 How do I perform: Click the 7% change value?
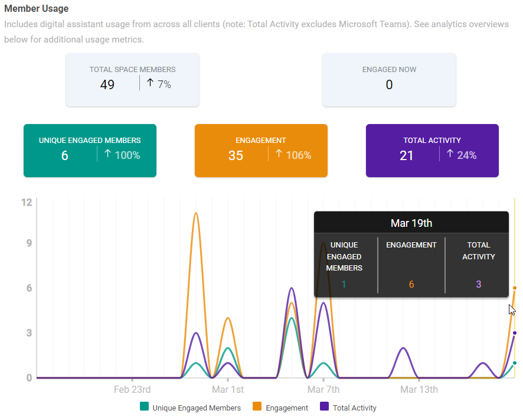click(164, 84)
